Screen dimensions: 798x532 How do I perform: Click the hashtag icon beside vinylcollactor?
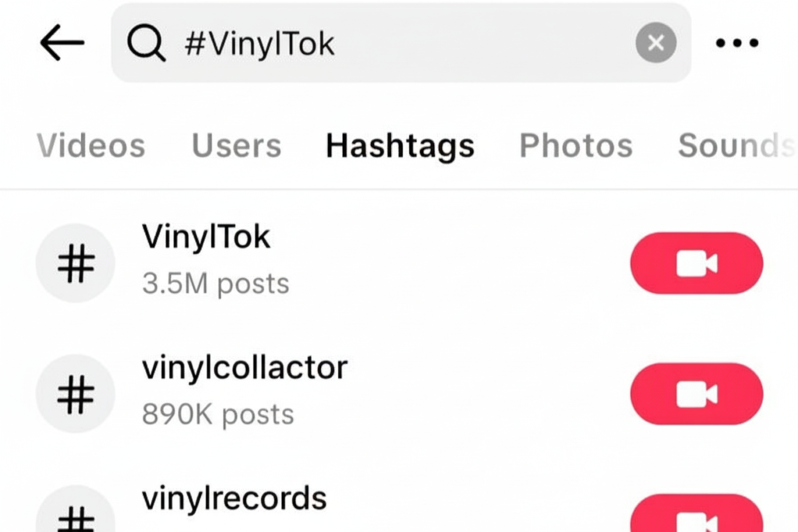click(x=76, y=394)
